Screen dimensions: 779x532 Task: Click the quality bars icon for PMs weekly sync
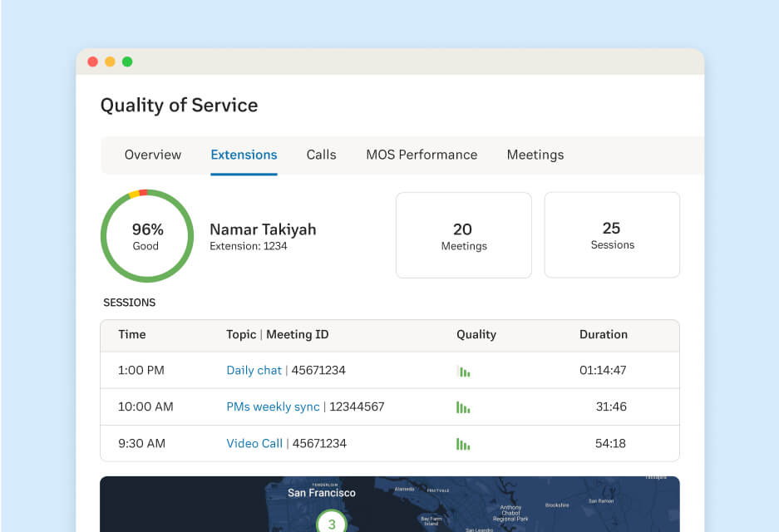tap(463, 407)
